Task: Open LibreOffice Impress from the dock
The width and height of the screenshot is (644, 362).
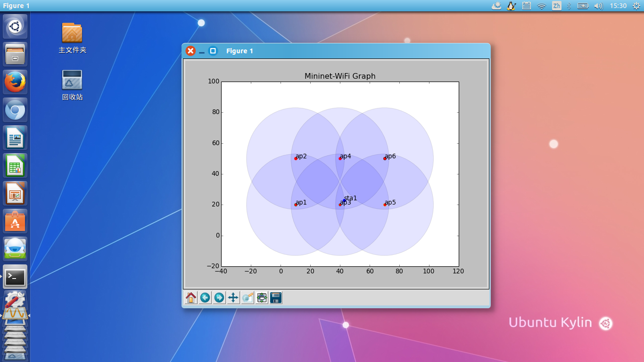Action: tap(15, 193)
